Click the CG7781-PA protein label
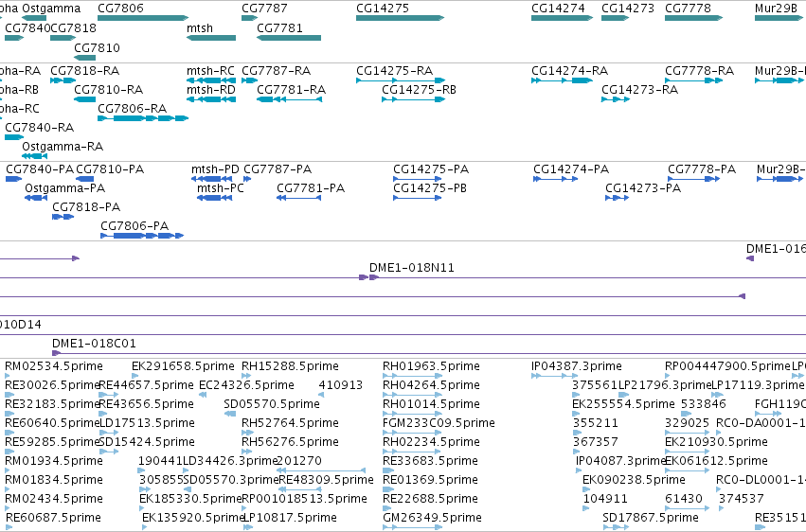 (x=311, y=188)
